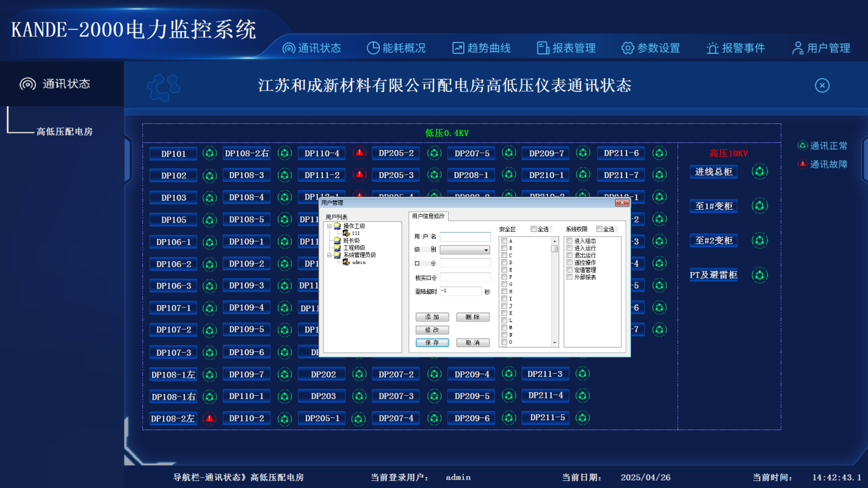868x488 pixels.
Task: Open 参数设置 in the top navigation
Action: coord(651,48)
